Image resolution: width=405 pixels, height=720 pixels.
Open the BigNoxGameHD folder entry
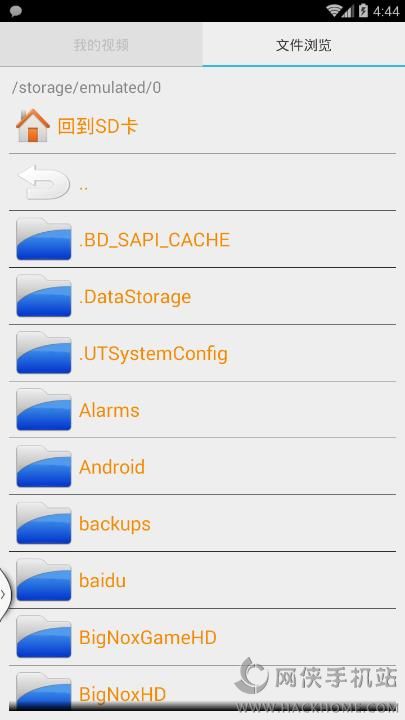(202, 637)
